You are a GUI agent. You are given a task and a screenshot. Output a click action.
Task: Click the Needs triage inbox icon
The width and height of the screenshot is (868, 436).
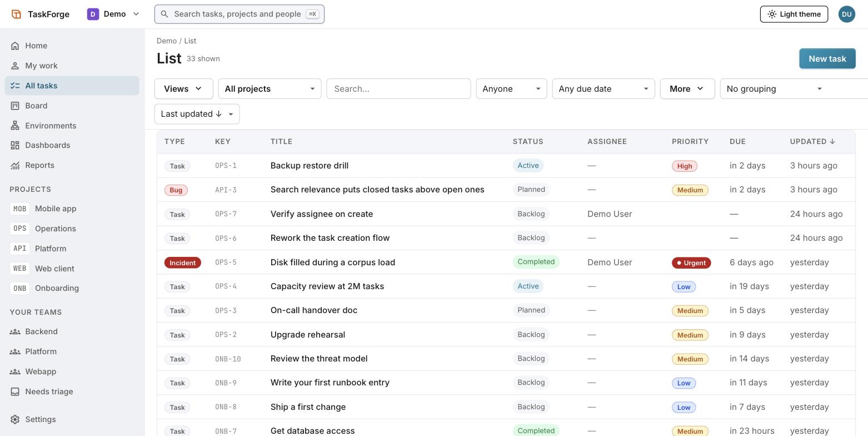pos(15,392)
